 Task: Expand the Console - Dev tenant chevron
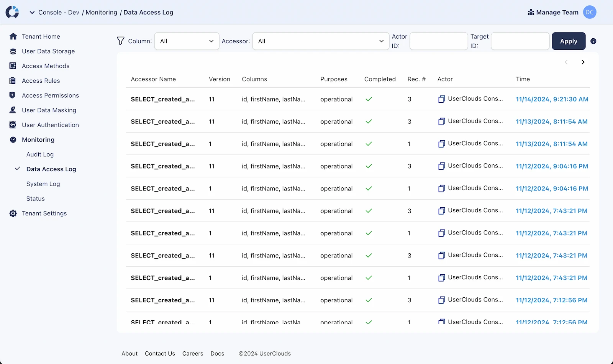pos(32,13)
